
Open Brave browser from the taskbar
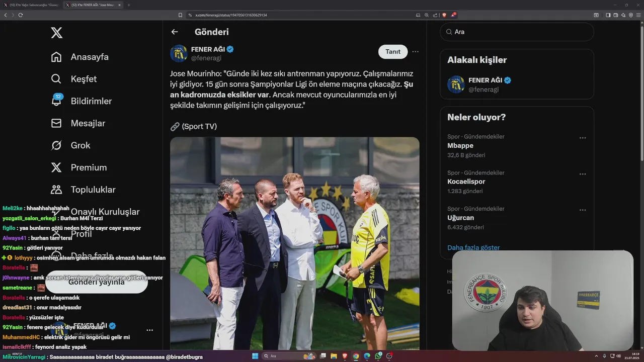[345, 356]
